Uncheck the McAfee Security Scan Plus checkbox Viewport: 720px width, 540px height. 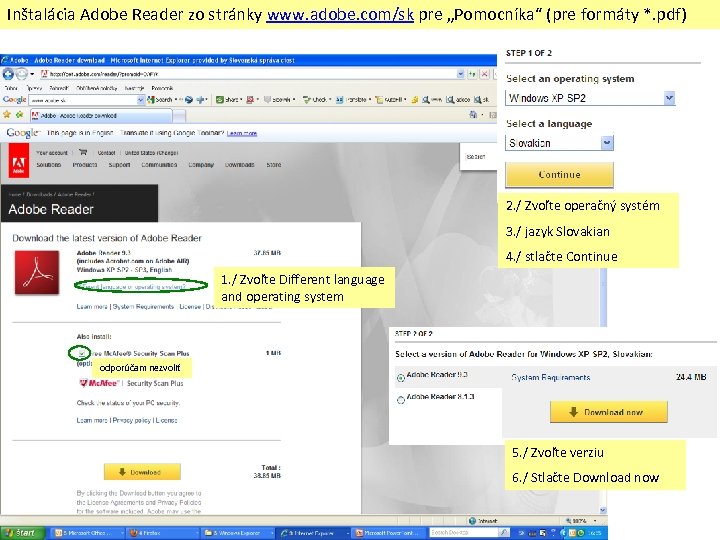82,353
